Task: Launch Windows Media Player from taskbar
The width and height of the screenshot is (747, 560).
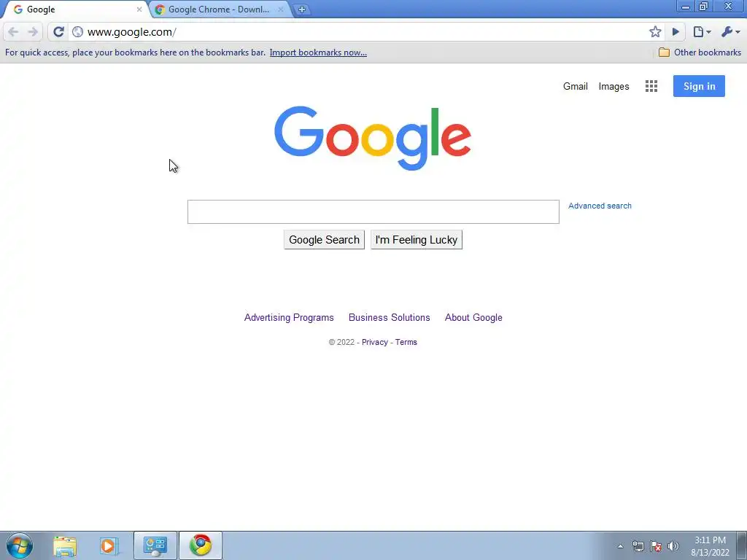Action: (x=109, y=545)
